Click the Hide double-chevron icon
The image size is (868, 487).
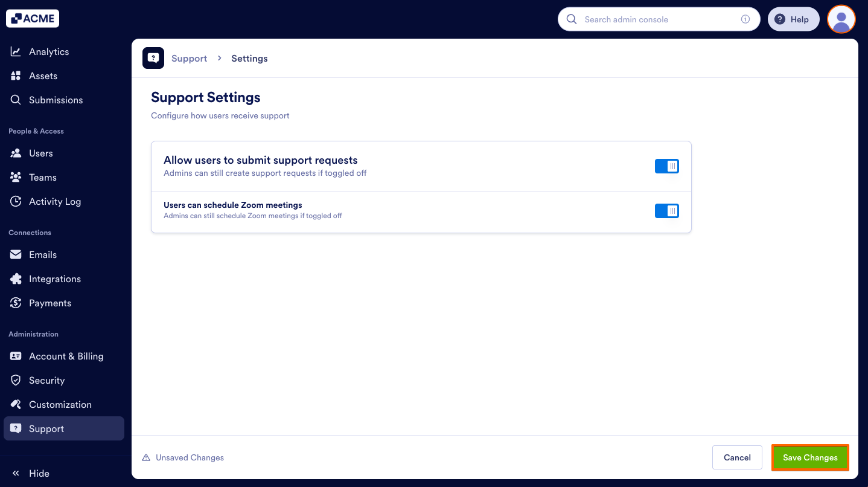point(16,474)
